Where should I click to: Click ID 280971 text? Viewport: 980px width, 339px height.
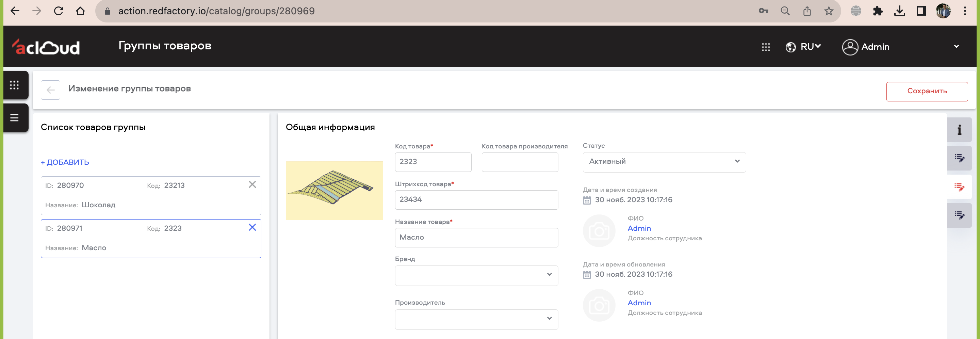(x=64, y=229)
